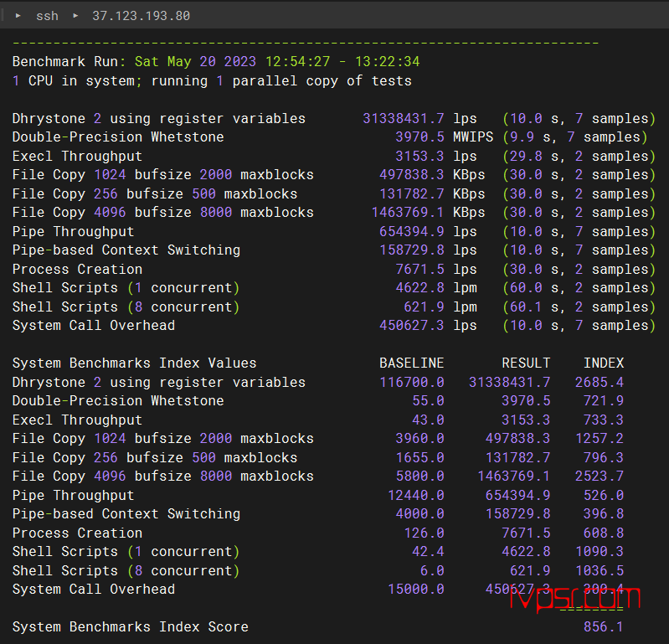Click the Dhrystone index 2685.4

pyautogui.click(x=600, y=382)
